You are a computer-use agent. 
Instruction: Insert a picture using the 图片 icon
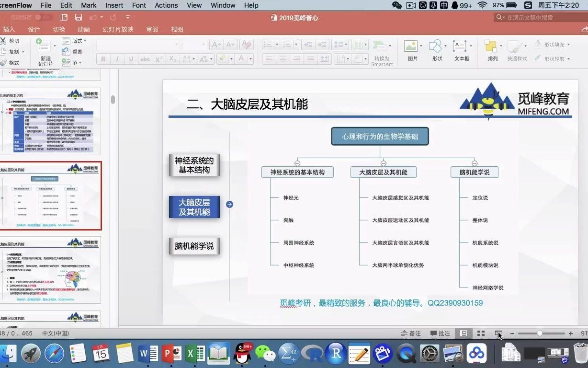coord(412,50)
